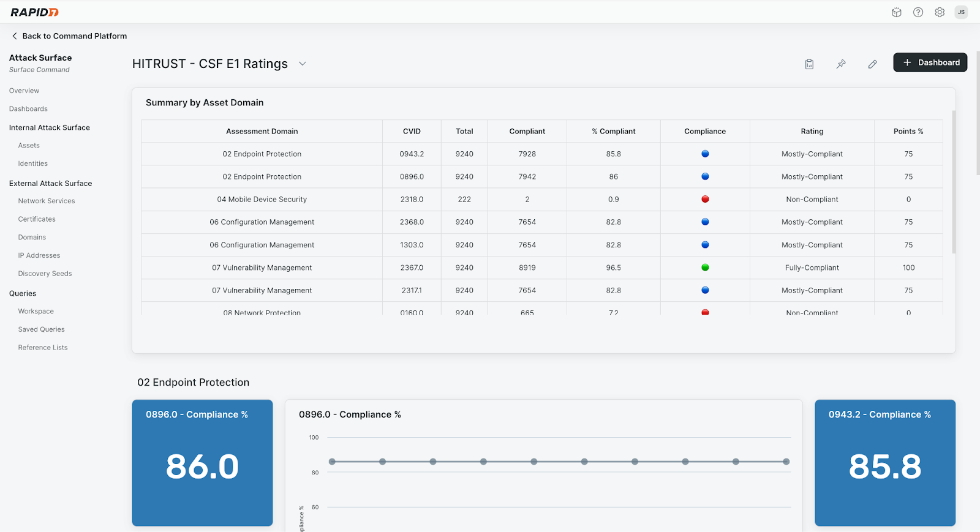Click the % Compliant column header
Screen dimensions: 980x532
pyautogui.click(x=613, y=131)
